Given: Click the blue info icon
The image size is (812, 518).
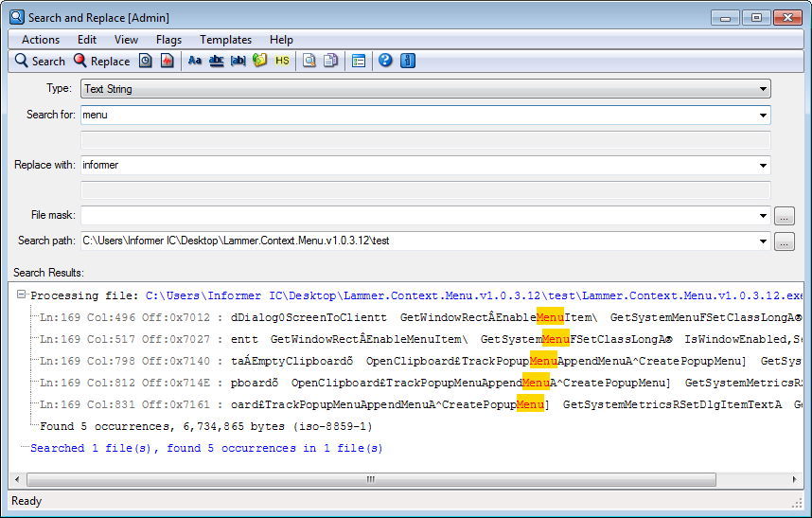Looking at the screenshot, I should 408,62.
